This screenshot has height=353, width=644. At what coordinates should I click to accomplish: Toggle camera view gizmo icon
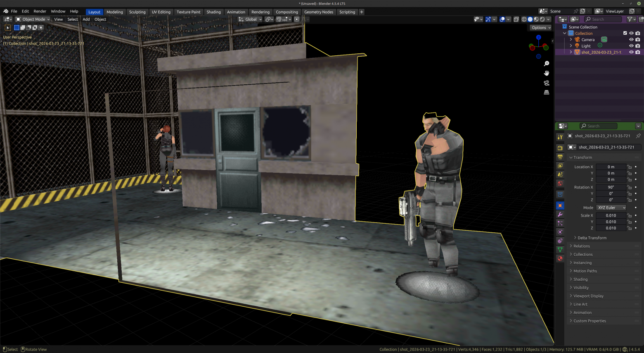[547, 83]
